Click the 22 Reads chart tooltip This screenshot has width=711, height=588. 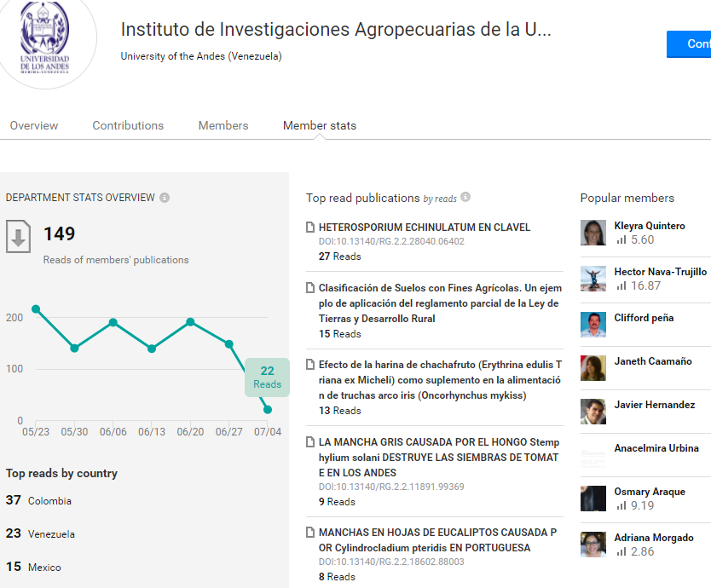(267, 378)
